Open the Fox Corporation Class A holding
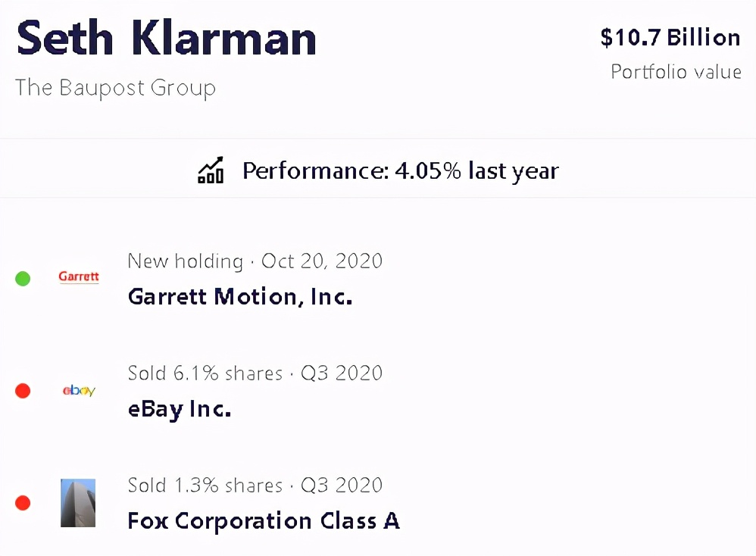The height and width of the screenshot is (556, 756). point(264,521)
